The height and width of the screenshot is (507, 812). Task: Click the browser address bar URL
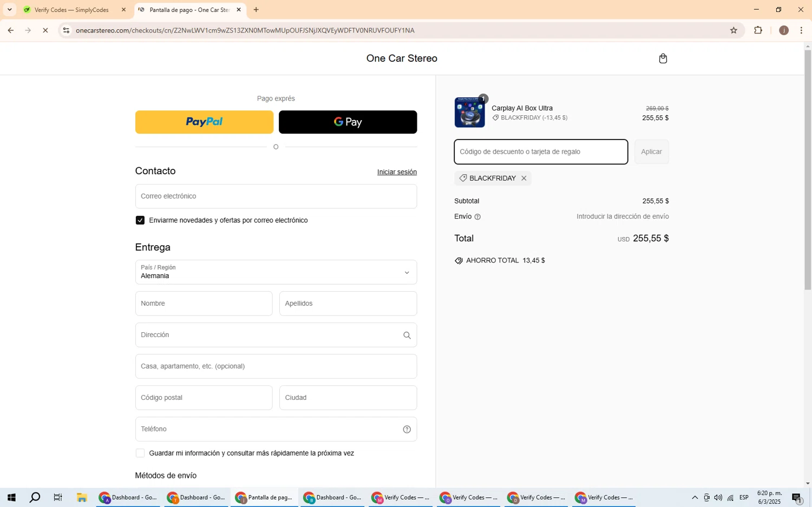[245, 30]
